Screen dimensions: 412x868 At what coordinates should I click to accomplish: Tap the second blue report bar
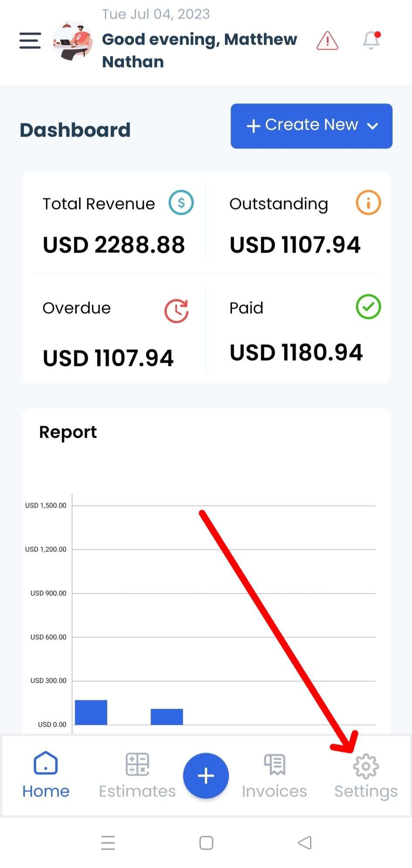click(167, 716)
